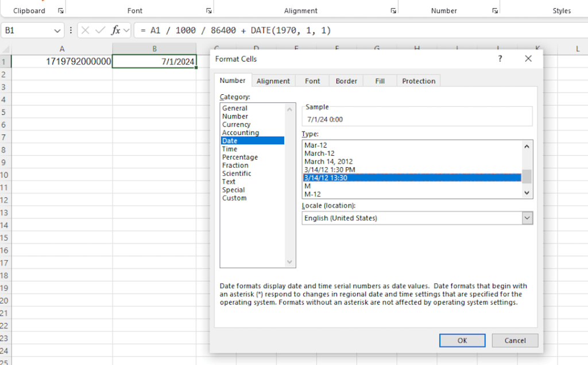Viewport: 588px width, 365px height.
Task: Click the Cancel button
Action: click(x=515, y=340)
